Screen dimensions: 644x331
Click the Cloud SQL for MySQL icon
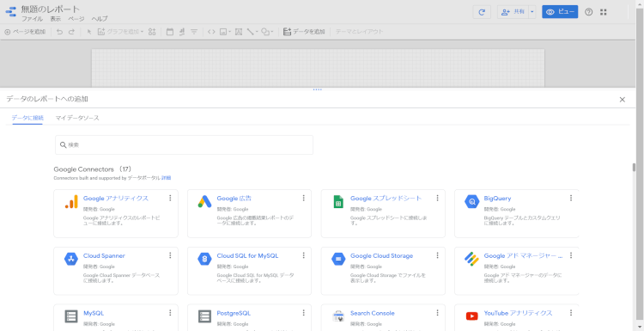tap(204, 259)
